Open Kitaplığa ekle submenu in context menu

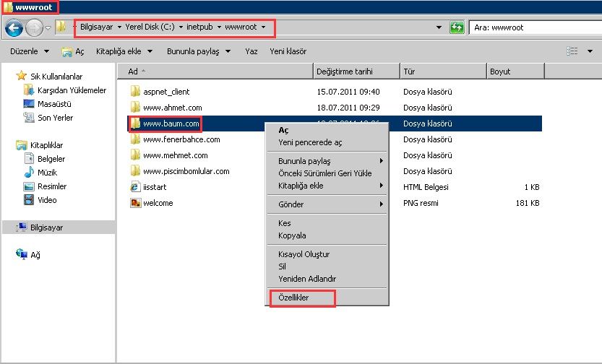click(327, 186)
